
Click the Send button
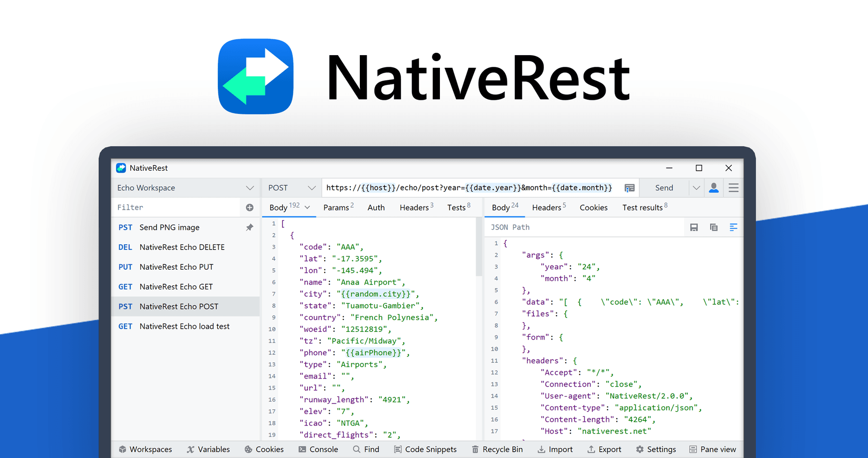click(x=664, y=187)
